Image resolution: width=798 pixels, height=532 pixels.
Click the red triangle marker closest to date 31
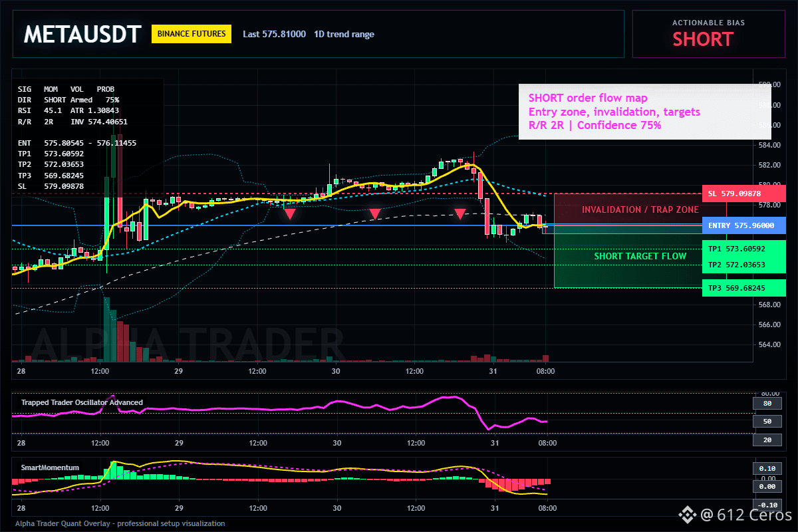tap(460, 213)
